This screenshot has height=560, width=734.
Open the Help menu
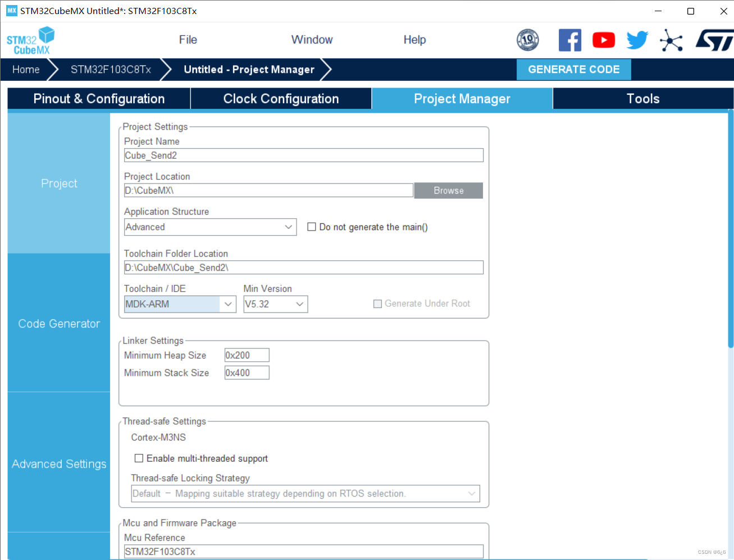coord(414,40)
